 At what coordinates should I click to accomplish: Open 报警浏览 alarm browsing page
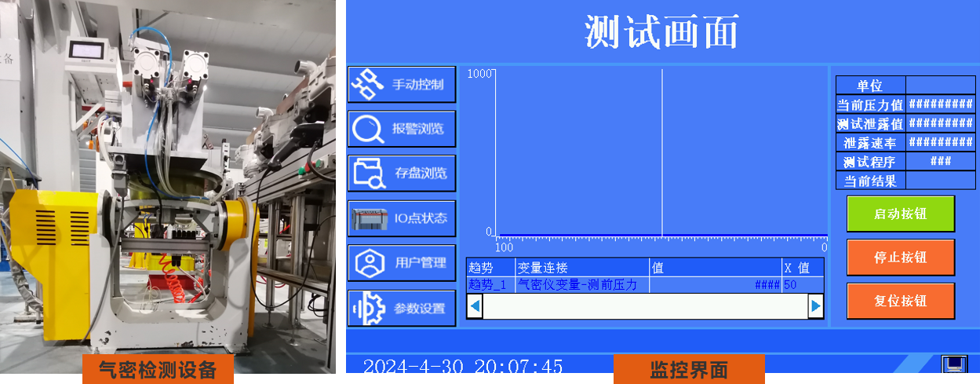pyautogui.click(x=402, y=128)
